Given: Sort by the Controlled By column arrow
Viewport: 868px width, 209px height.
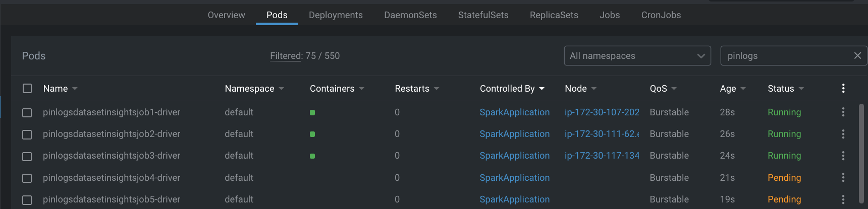Looking at the screenshot, I should [x=542, y=89].
